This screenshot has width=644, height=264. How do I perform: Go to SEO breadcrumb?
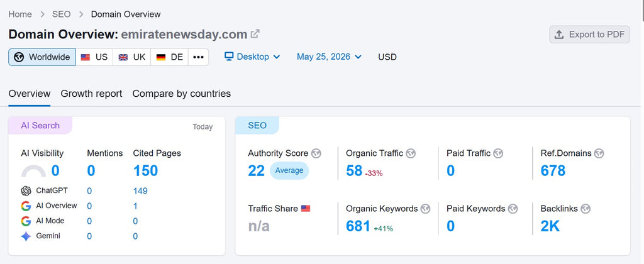tap(61, 14)
